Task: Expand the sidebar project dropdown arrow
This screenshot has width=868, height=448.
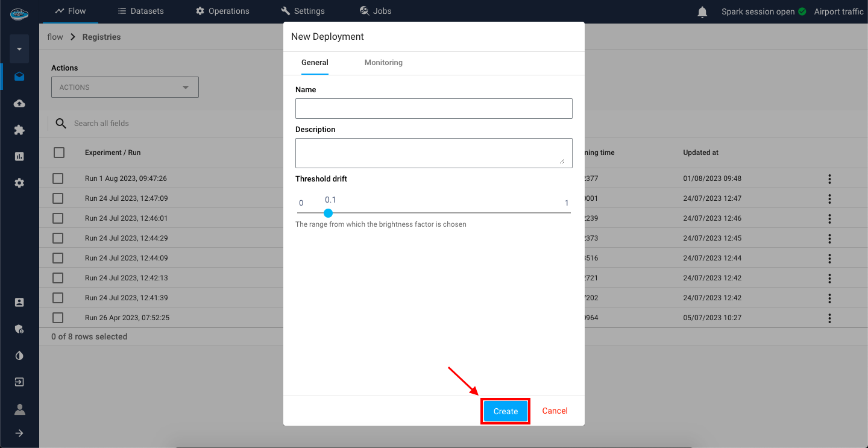Action: (19, 49)
